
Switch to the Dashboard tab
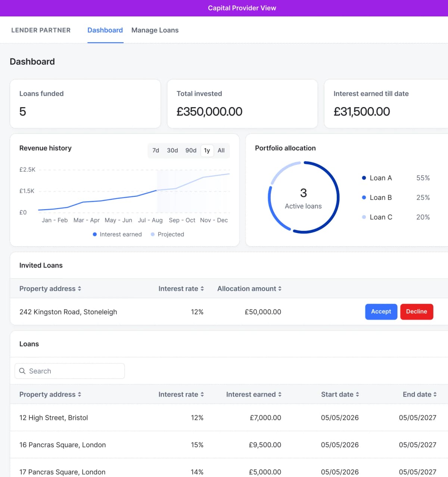[x=105, y=30]
